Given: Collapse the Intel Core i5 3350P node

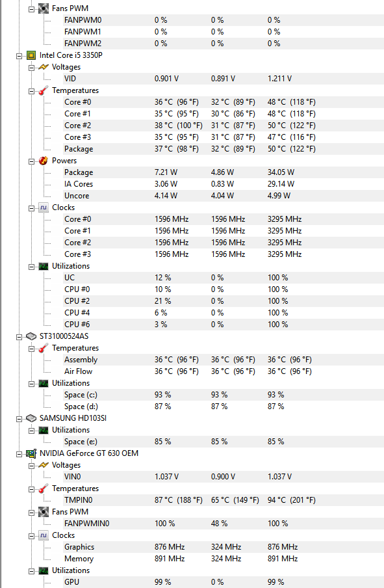Looking at the screenshot, I should click(x=19, y=56).
